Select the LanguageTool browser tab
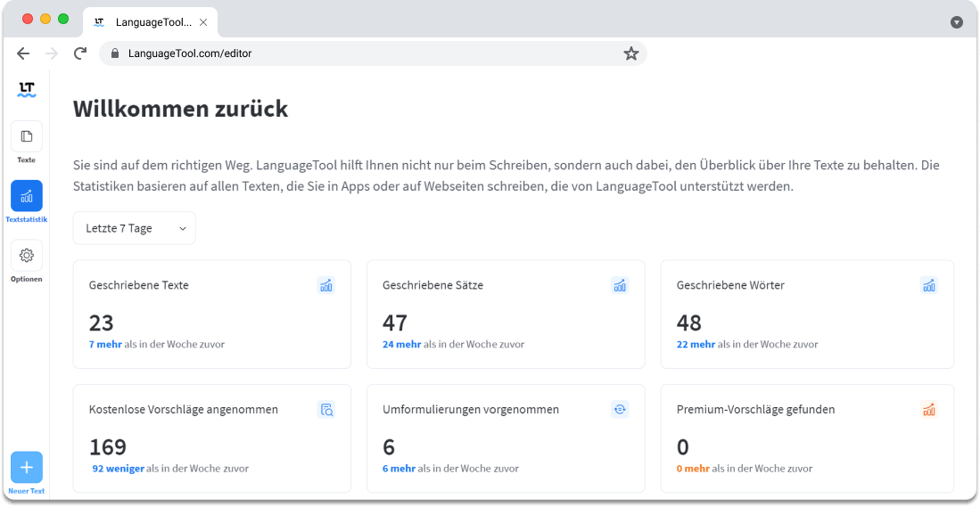This screenshot has width=980, height=507. point(150,22)
